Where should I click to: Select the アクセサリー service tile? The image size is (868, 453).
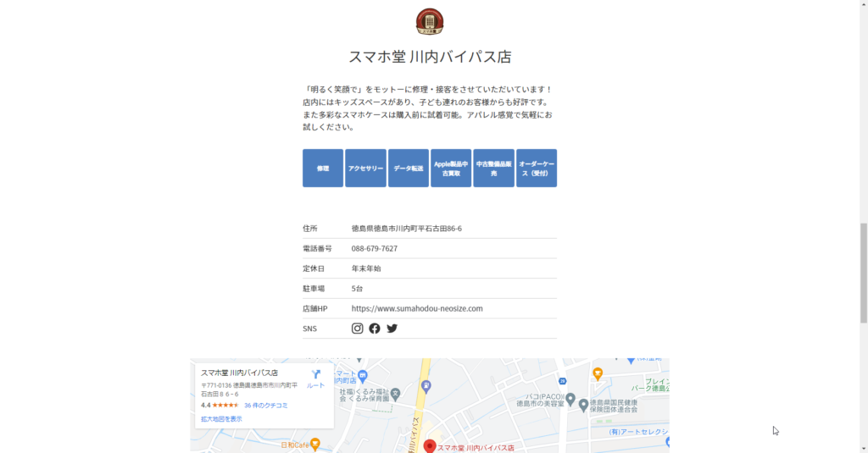tap(365, 168)
